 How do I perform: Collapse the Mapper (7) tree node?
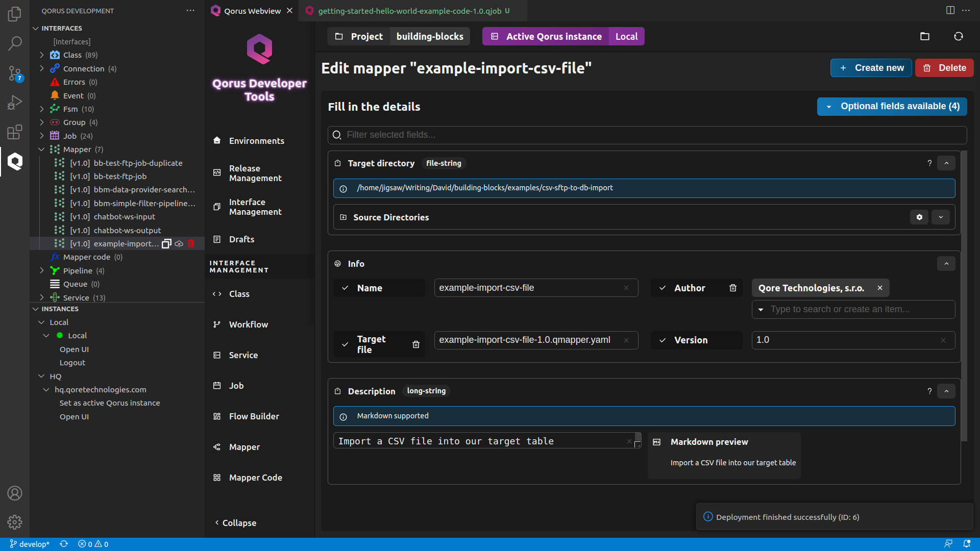[x=42, y=149]
